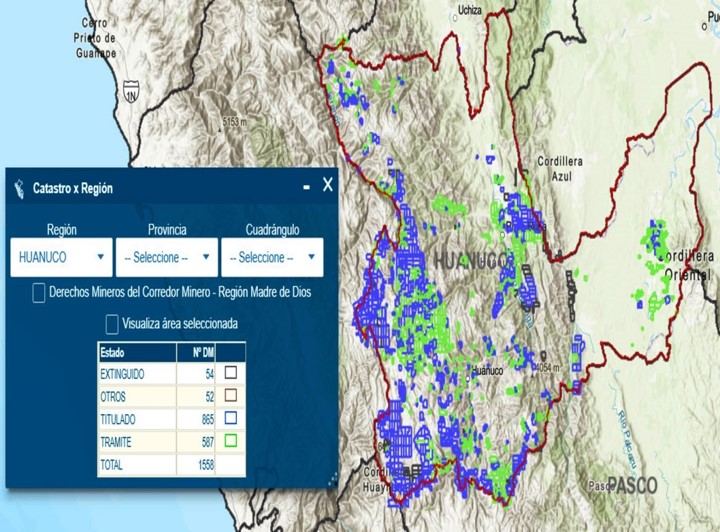Click the EXTINGUIDO legend color box

pyautogui.click(x=231, y=372)
